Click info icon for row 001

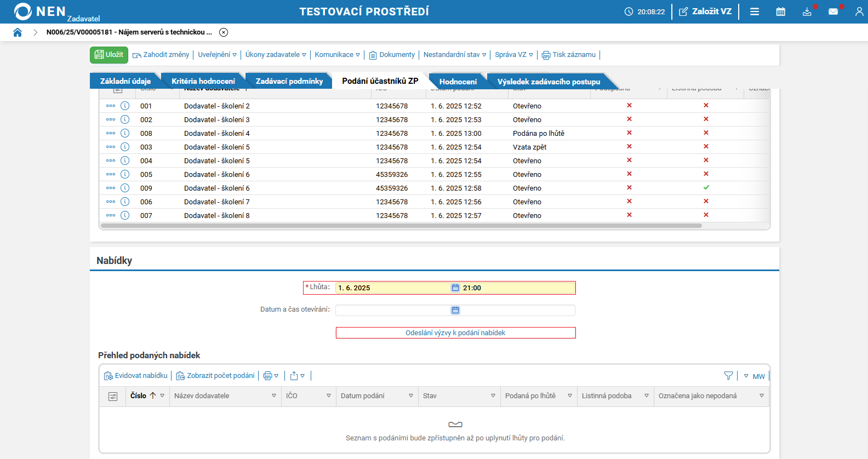125,106
